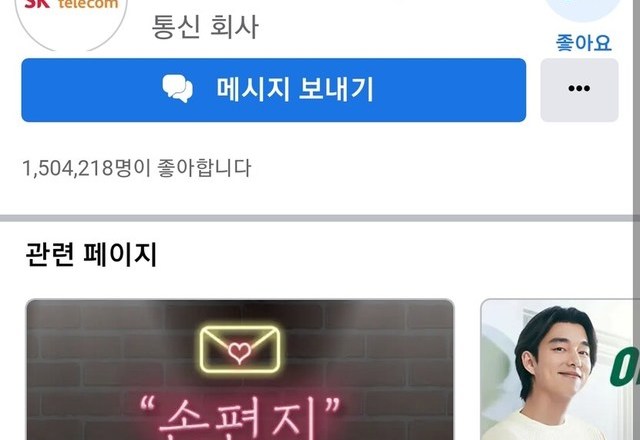The width and height of the screenshot is (640, 440).
Task: Tap the round like icon above 좋아요
Action: tap(583, 9)
